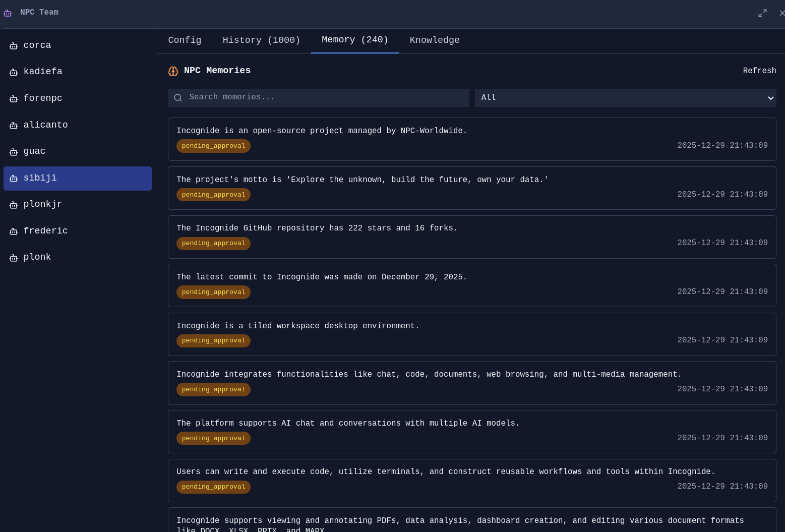
Task: Click the robot icon beside plonk
Action: (14, 258)
